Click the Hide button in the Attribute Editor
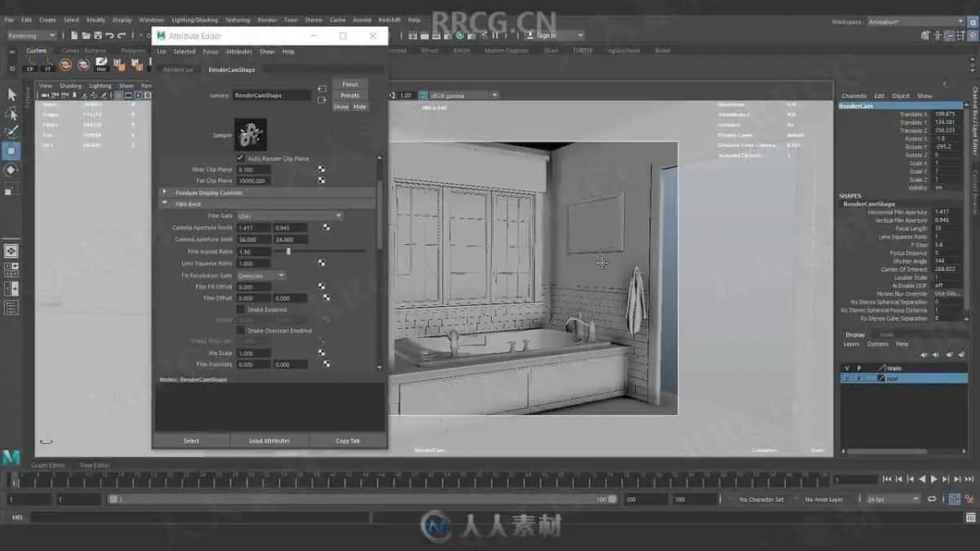Viewport: 980px width, 551px height. (x=359, y=107)
